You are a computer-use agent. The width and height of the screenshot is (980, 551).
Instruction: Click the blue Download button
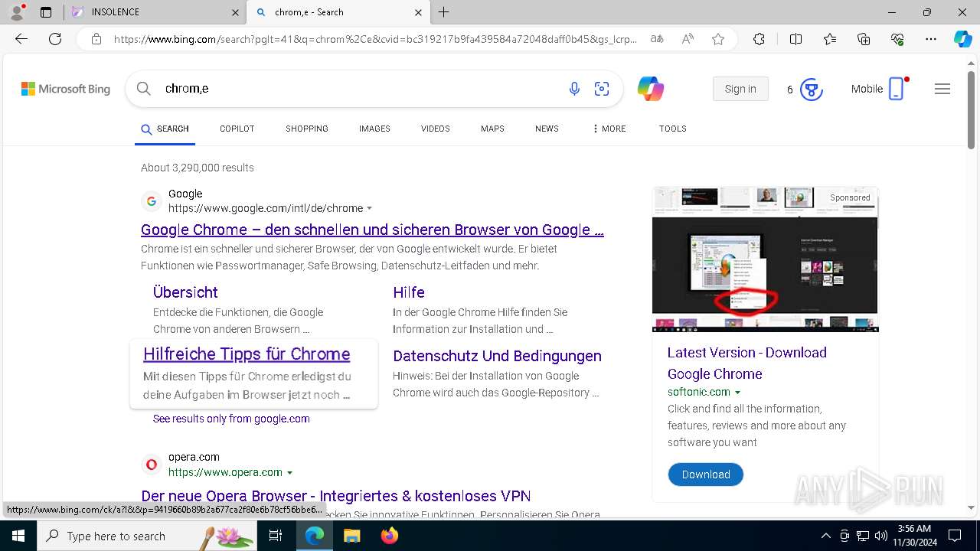pos(706,474)
